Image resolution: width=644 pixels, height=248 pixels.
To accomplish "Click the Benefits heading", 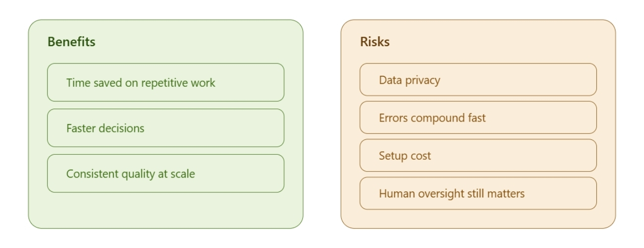I will tap(71, 42).
